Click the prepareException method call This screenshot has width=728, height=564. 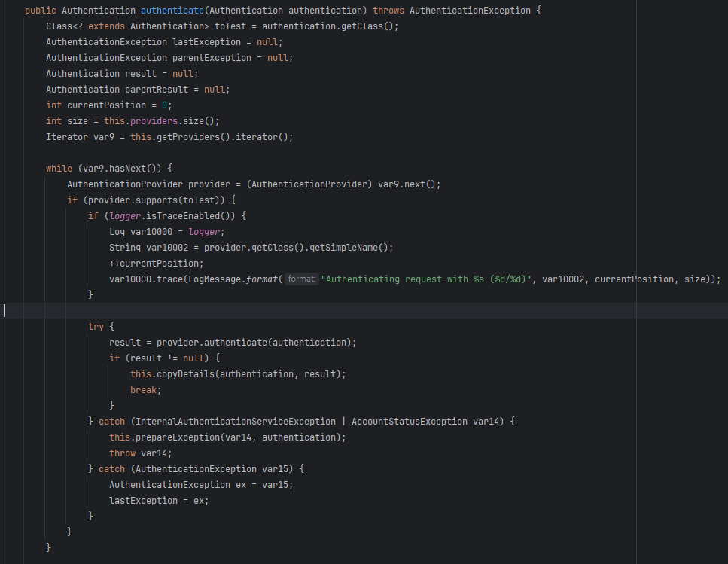178,437
